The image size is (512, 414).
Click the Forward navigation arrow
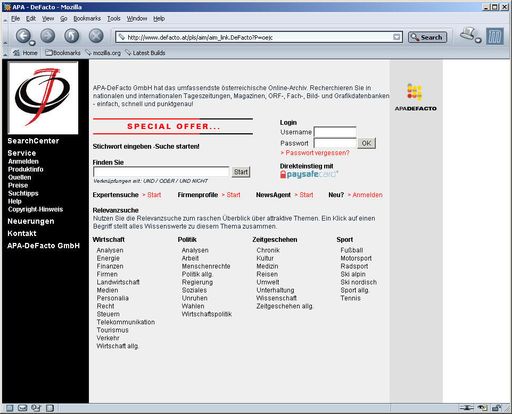pos(48,35)
